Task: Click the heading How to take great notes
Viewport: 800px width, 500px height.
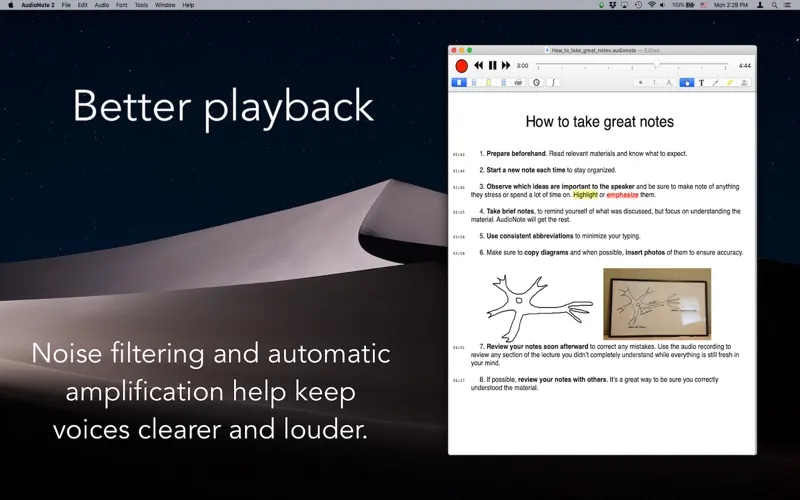Action: [x=599, y=121]
